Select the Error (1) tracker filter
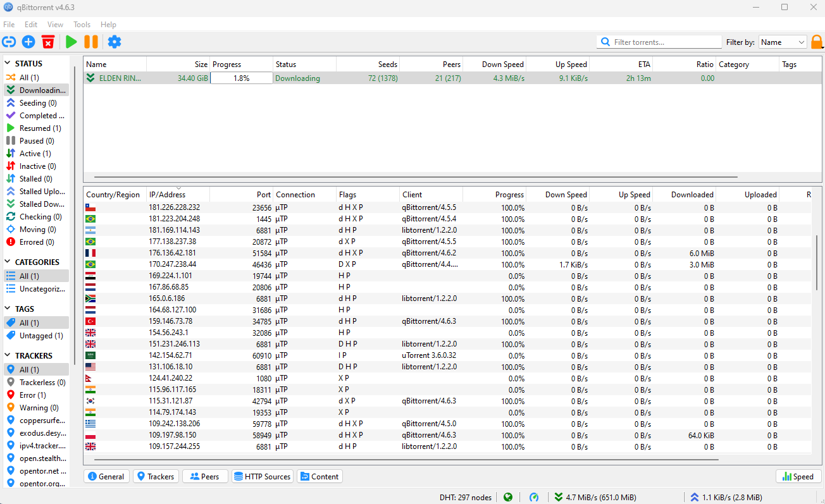 point(36,395)
